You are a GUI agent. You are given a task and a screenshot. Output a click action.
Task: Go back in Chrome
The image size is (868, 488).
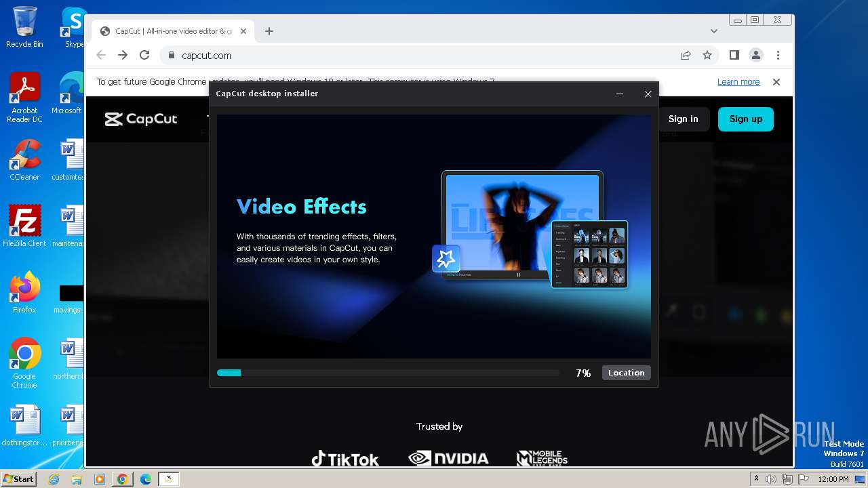(x=101, y=56)
